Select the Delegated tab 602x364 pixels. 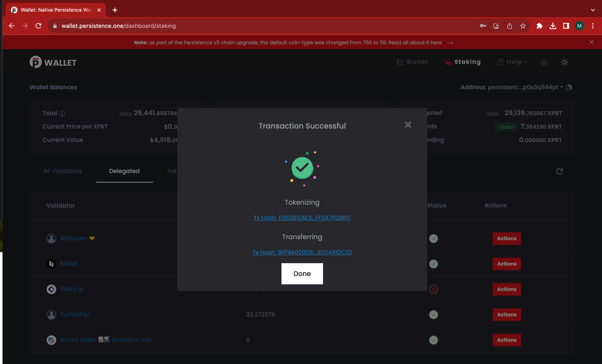pyautogui.click(x=124, y=171)
